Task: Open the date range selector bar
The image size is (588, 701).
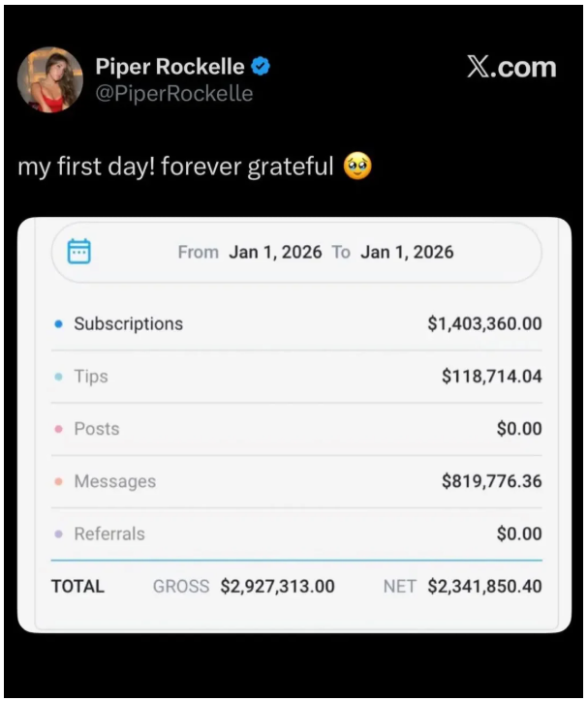Action: point(295,252)
